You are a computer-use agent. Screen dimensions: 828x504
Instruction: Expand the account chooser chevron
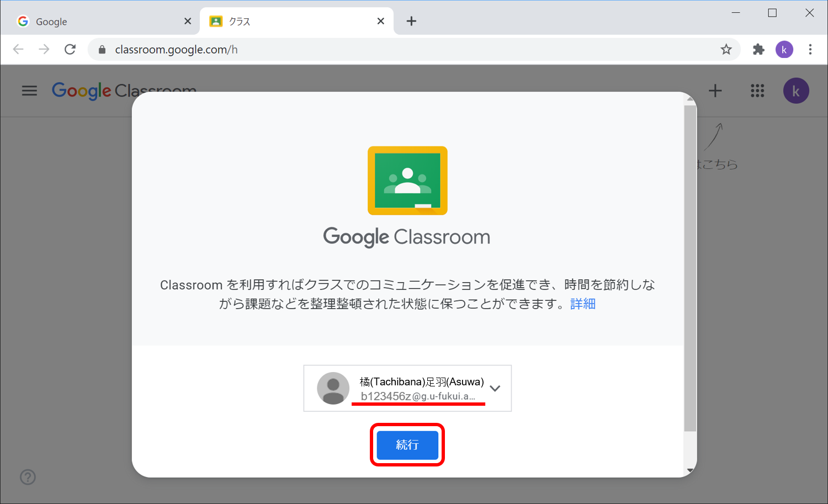(495, 388)
